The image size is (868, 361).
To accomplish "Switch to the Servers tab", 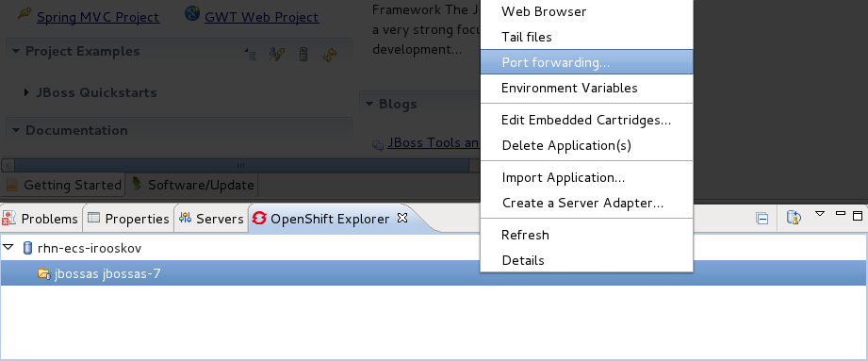I will tap(211, 219).
